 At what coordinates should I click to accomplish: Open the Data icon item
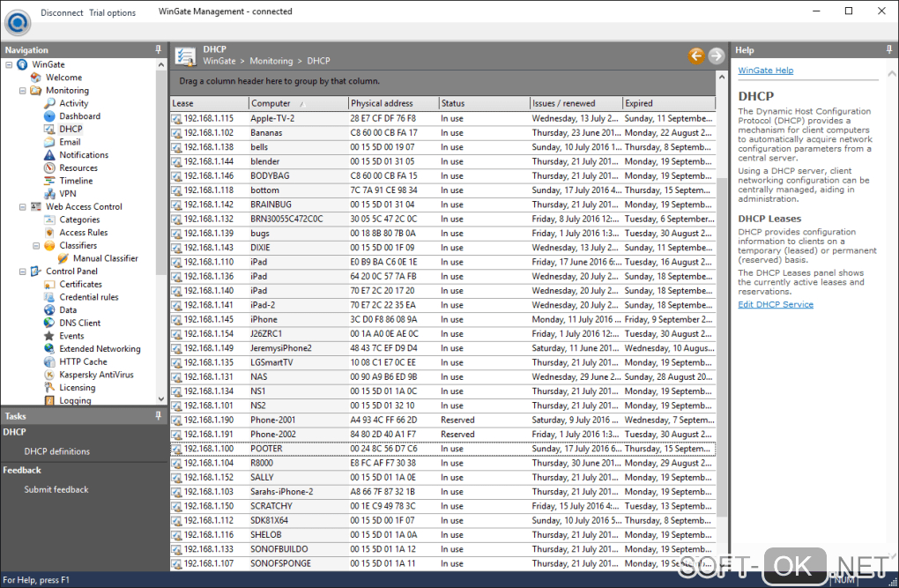(x=50, y=309)
